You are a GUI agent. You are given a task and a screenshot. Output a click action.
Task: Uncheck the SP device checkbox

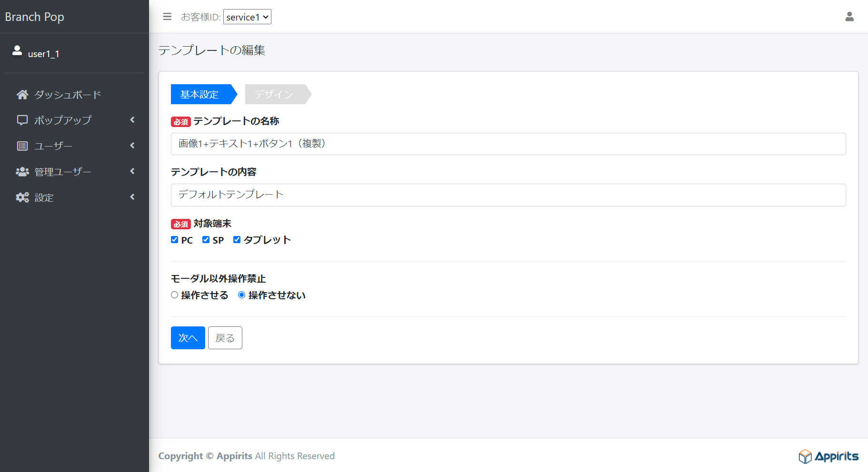click(x=206, y=240)
